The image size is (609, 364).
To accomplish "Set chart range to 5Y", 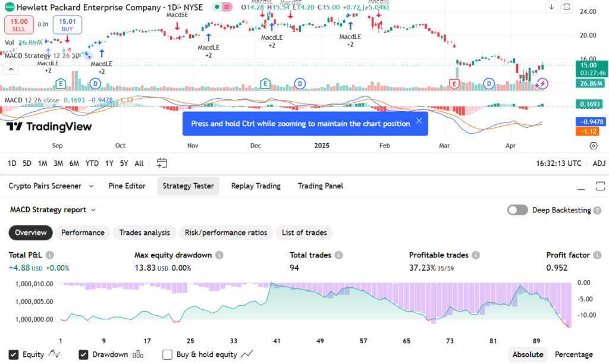I will pyautogui.click(x=124, y=163).
